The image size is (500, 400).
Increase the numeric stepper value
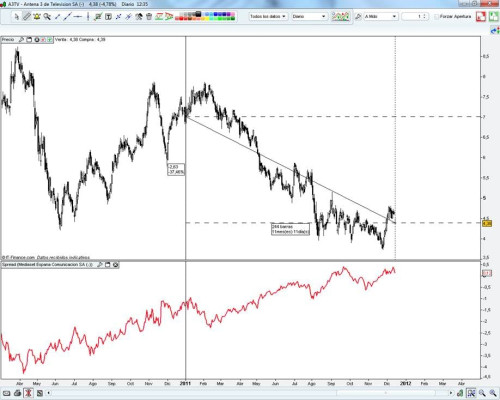tap(424, 15)
